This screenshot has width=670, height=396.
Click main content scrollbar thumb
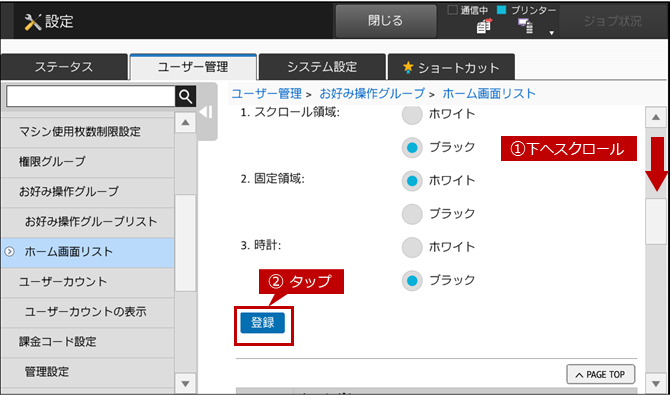click(656, 221)
